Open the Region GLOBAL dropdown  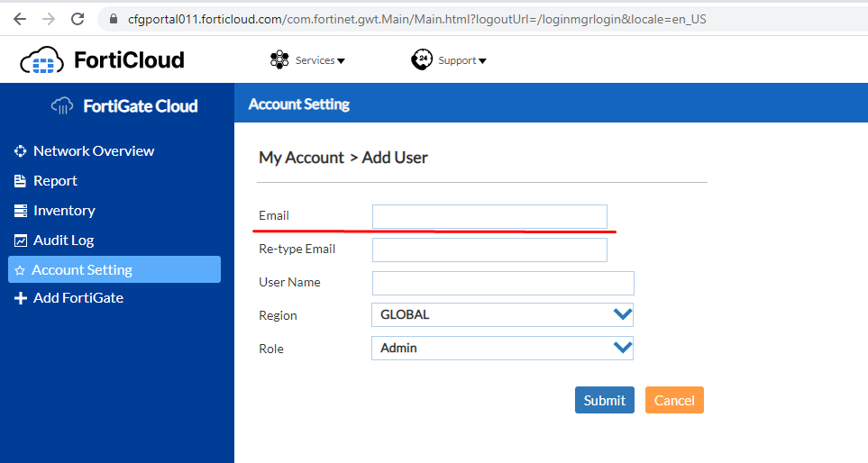(x=502, y=314)
